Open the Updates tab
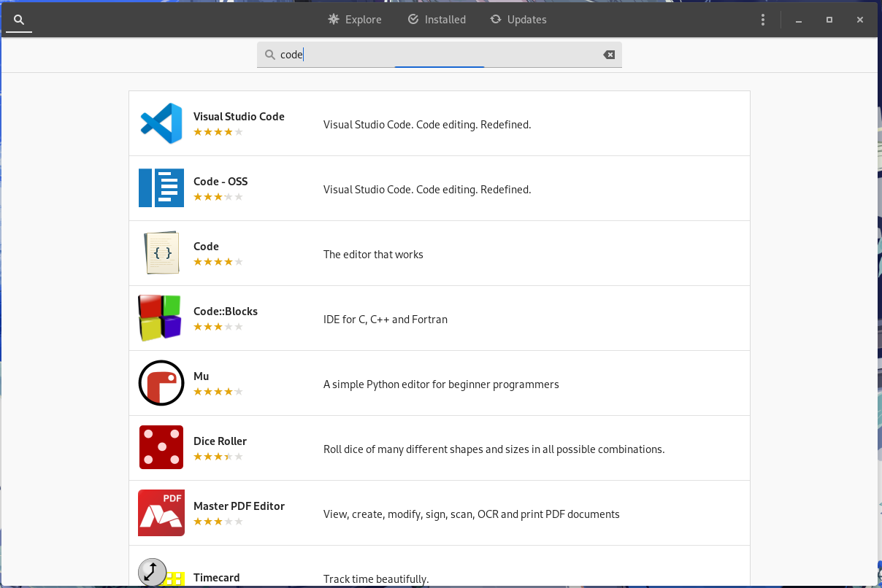 tap(518, 20)
